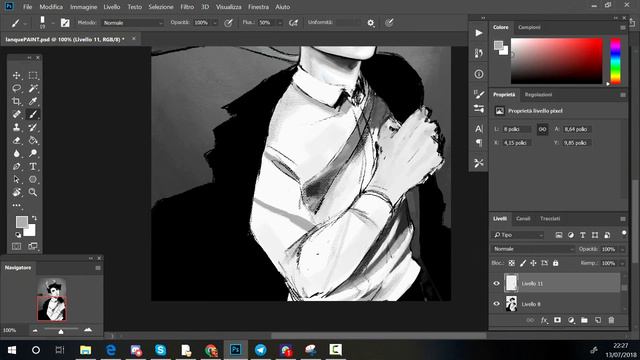Open the Immagine menu
This screenshot has height=360, width=640.
(x=83, y=7)
